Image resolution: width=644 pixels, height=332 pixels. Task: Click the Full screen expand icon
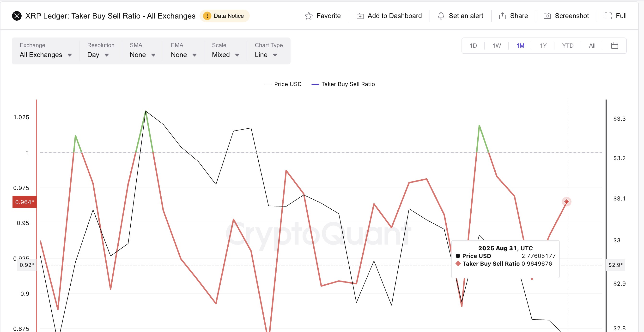[608, 16]
